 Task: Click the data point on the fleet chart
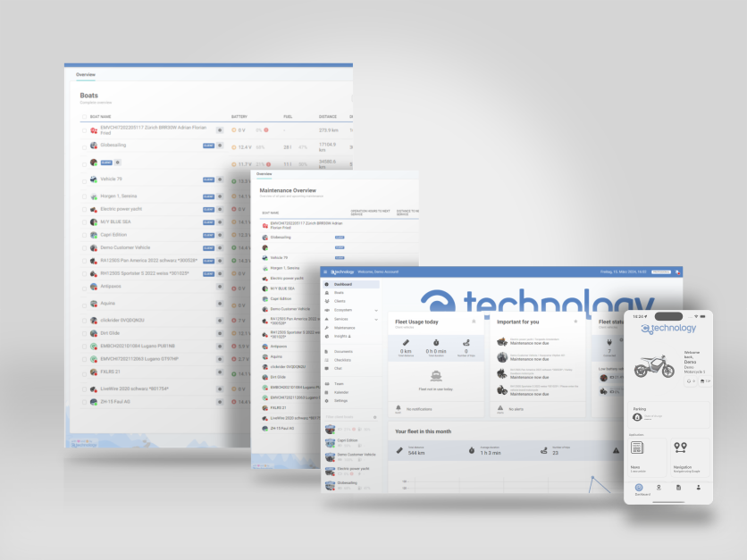592,477
